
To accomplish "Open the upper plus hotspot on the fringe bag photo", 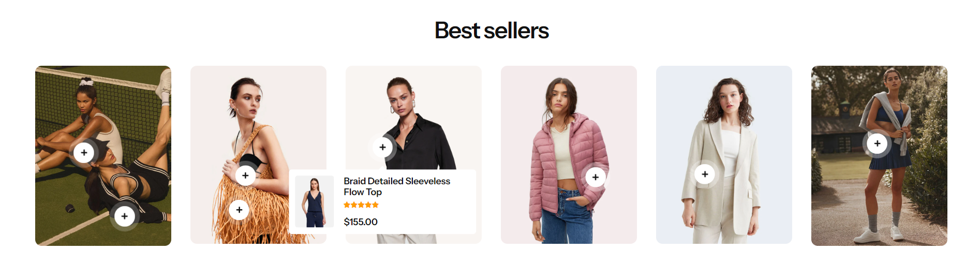I will (245, 175).
